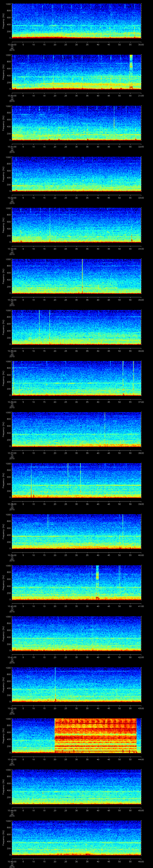Viewport: 153px width, 868px height.
Task: Click the 38:00 end time label
Action: click(141, 453)
